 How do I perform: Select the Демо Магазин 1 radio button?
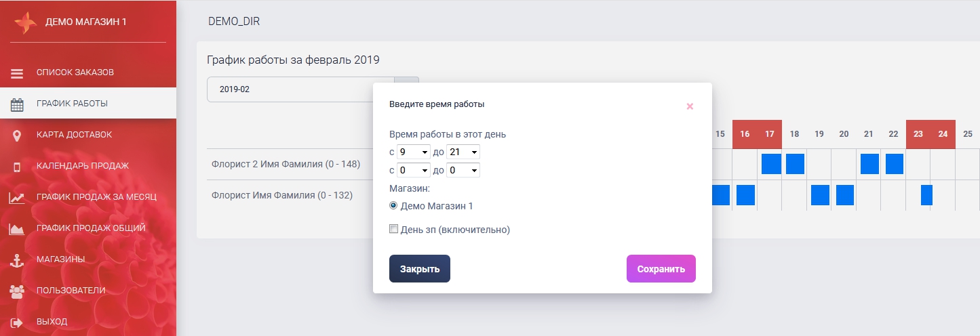393,206
